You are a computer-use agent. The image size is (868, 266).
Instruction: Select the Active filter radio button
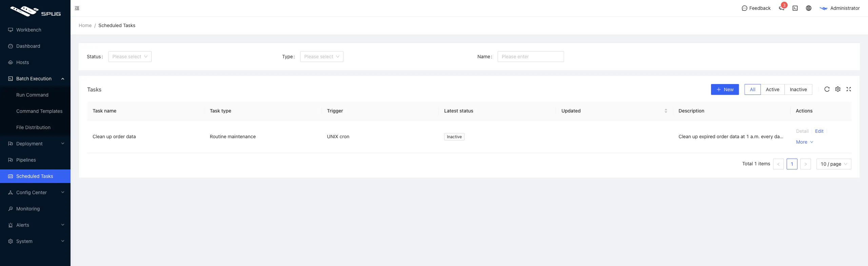pyautogui.click(x=772, y=89)
